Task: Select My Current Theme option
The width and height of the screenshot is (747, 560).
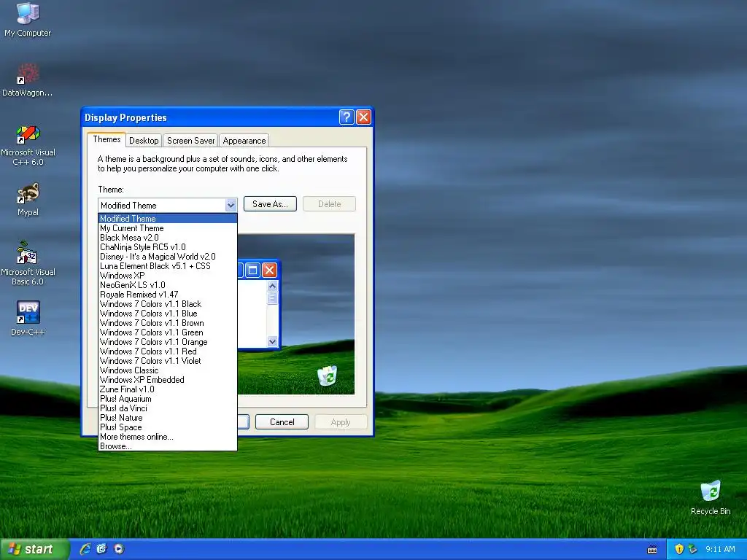Action: pos(168,228)
